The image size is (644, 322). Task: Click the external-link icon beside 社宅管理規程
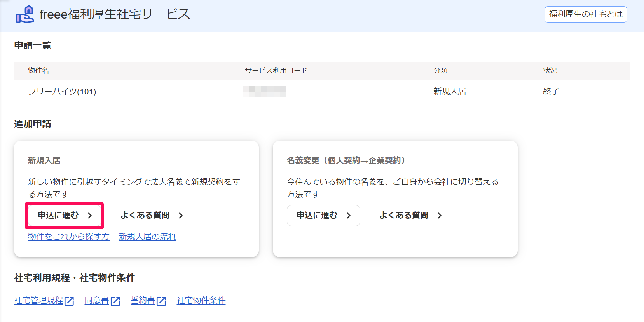(x=69, y=301)
